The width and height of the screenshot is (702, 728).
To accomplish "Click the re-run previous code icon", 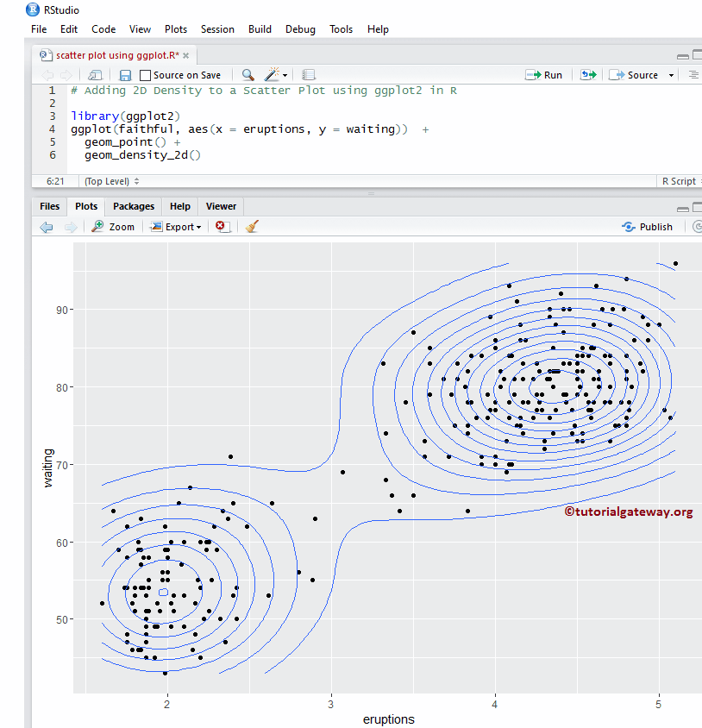I will (587, 74).
